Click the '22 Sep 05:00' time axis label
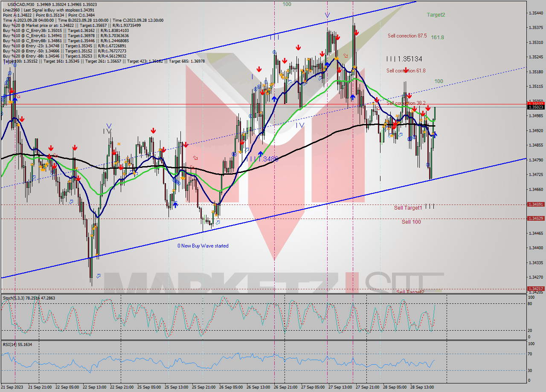The image size is (546, 392). point(67,387)
